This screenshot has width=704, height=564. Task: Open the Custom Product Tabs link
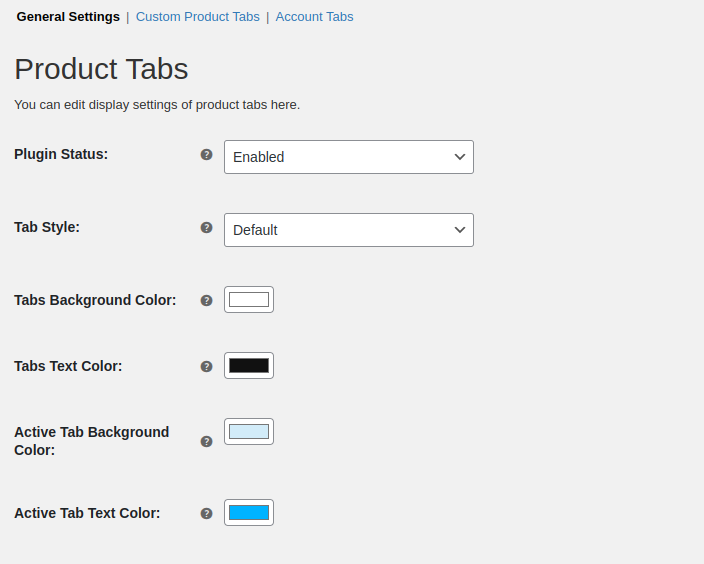[x=197, y=17]
